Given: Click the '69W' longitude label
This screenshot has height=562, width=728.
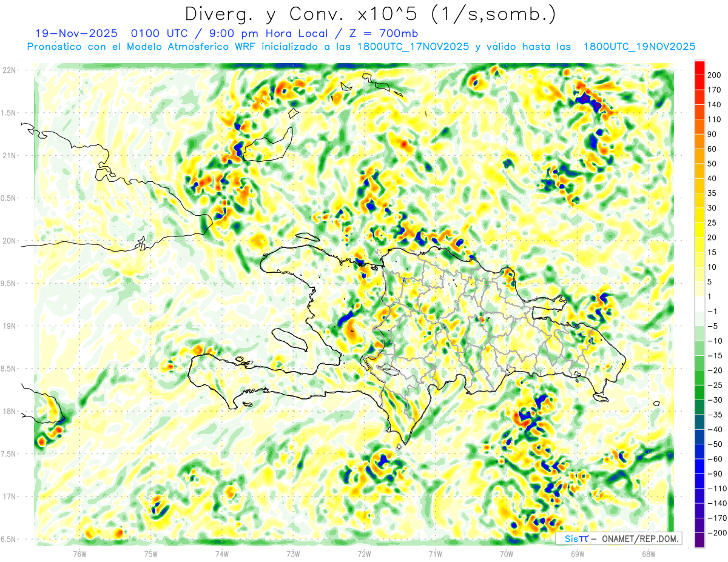Looking at the screenshot, I should 578,554.
